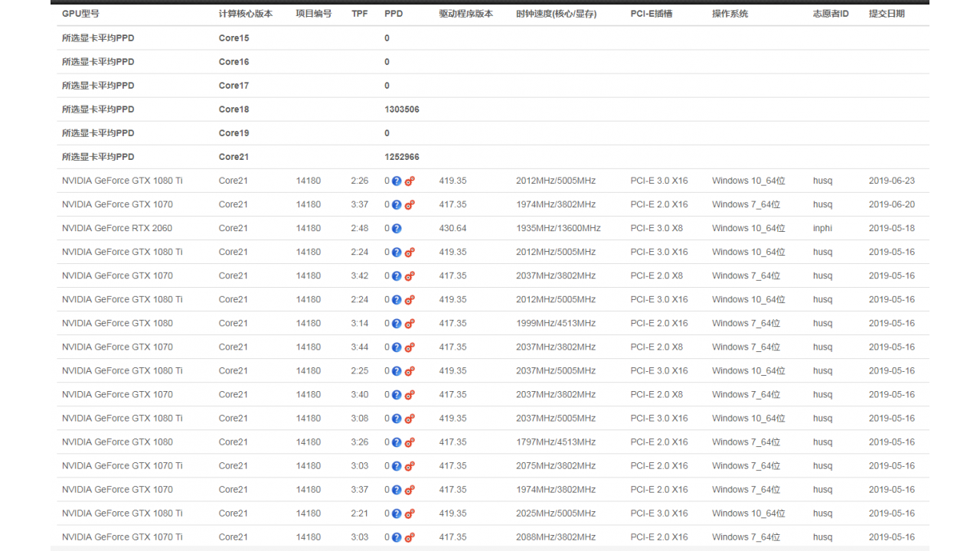980x551 pixels.
Task: Click the TPF value 3:08
Action: (x=360, y=418)
